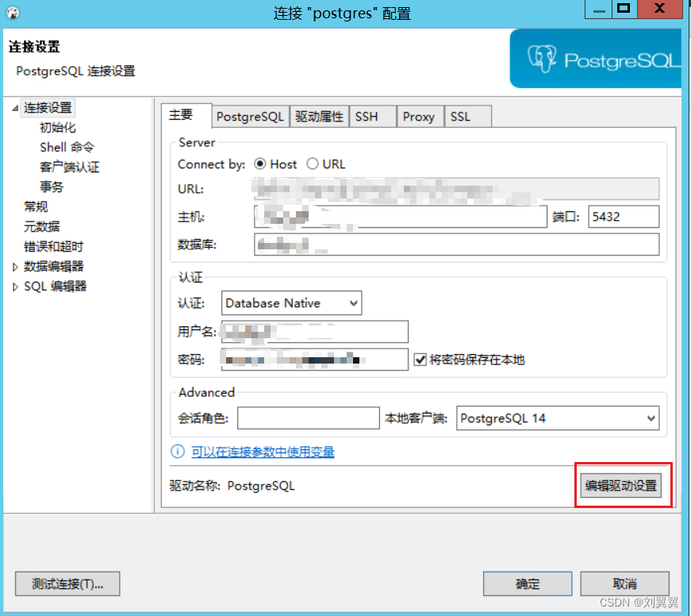Click the disabled URL text field

pos(456,189)
